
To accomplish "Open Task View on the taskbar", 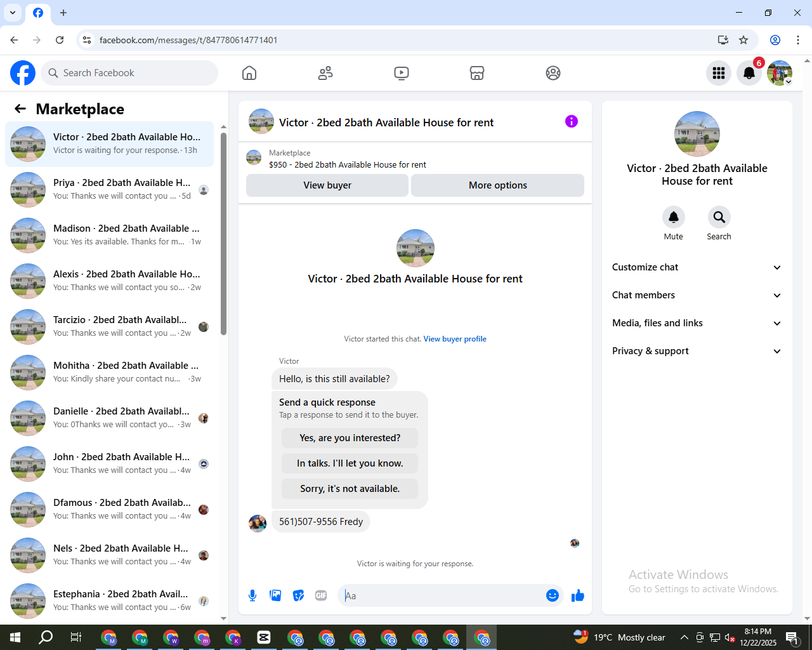I will 76,637.
